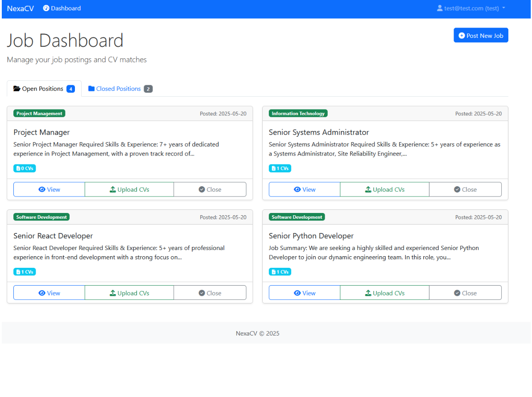
Task: Click the upload icon for Senior React Developer CVs
Action: click(x=113, y=292)
